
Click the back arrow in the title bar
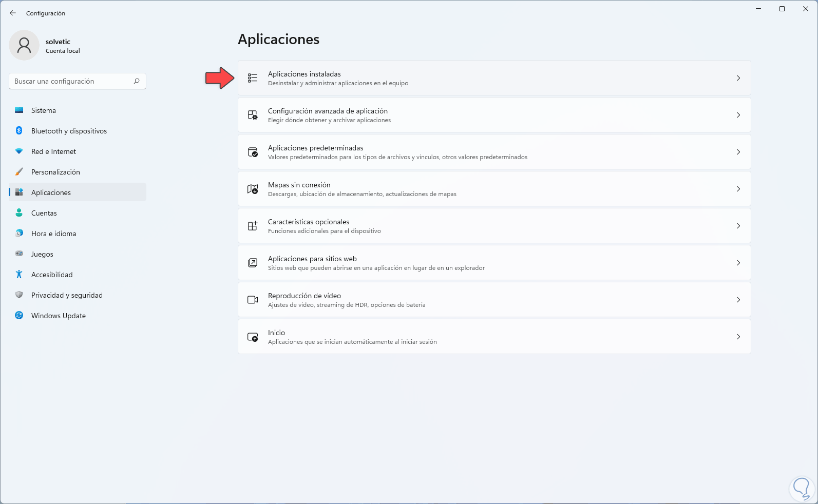click(x=13, y=13)
